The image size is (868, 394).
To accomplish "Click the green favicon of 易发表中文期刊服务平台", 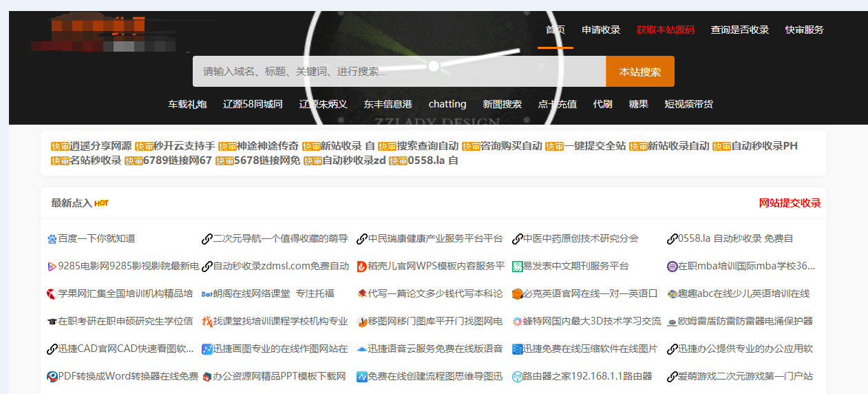I will coord(518,267).
